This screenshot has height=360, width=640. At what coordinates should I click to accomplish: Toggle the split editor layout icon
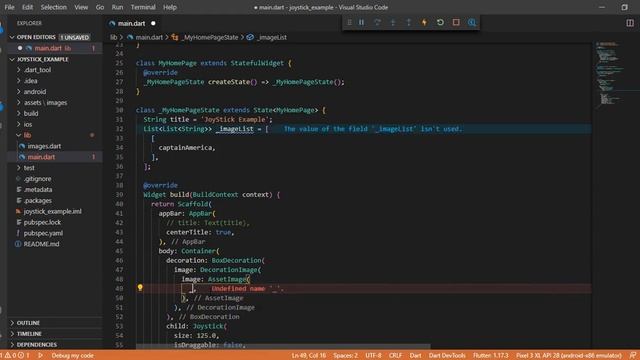tap(630, 23)
